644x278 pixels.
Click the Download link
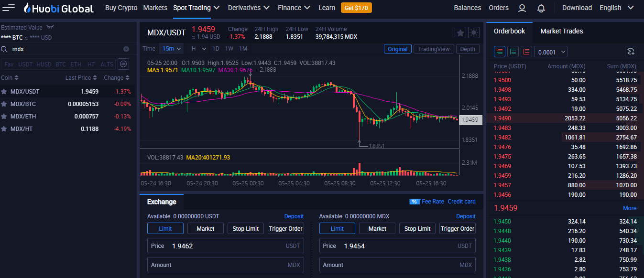577,8
